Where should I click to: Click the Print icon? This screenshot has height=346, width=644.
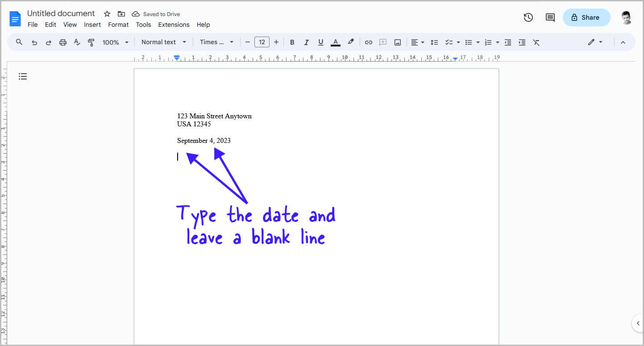[x=62, y=42]
